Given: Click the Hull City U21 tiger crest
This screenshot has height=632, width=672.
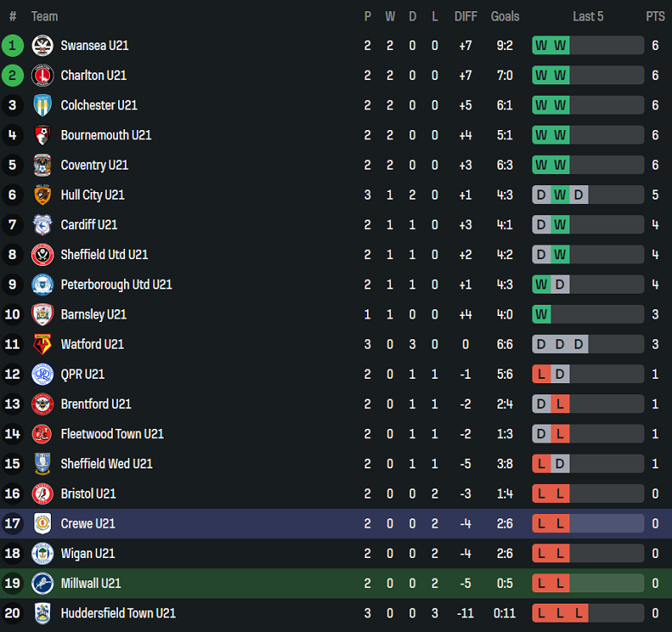Looking at the screenshot, I should (x=42, y=195).
